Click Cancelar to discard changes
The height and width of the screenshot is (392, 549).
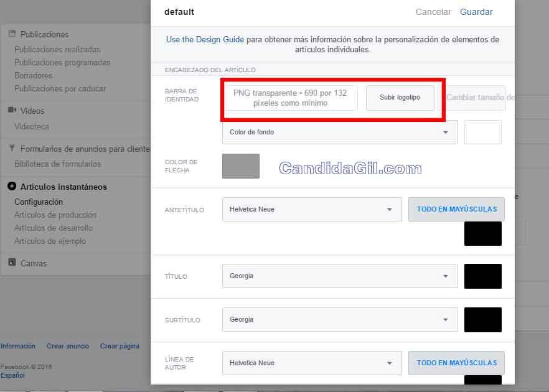433,12
